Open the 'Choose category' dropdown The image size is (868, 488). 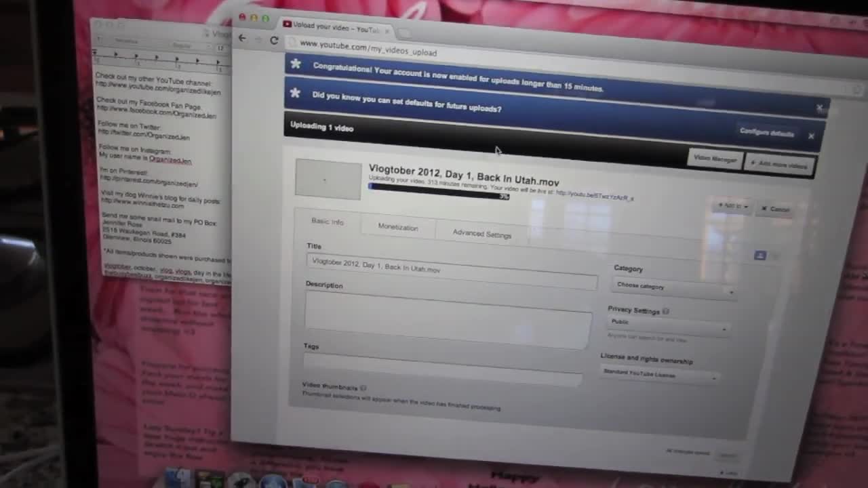click(x=673, y=288)
